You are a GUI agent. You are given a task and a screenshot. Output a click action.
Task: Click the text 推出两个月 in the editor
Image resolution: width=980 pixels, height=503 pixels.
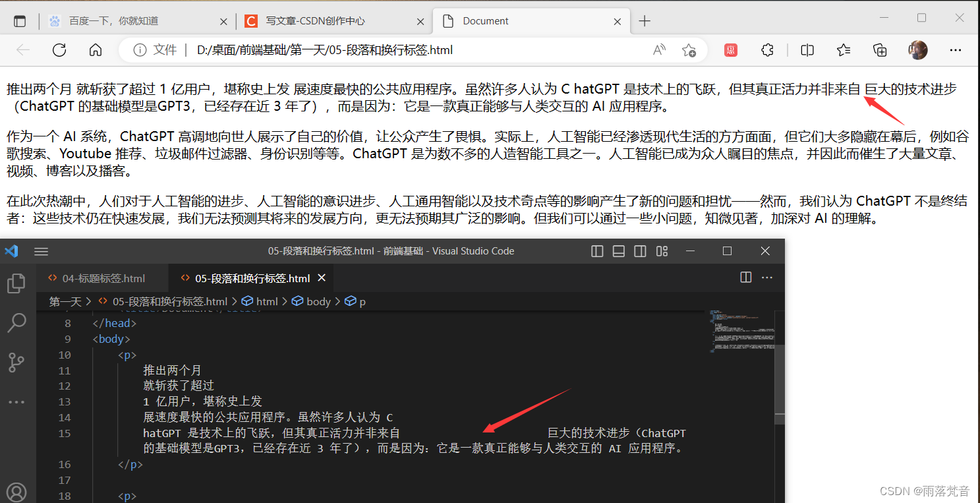[x=173, y=370]
